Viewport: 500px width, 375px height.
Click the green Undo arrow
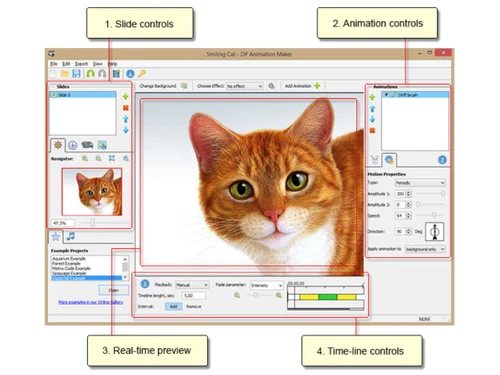[x=90, y=74]
